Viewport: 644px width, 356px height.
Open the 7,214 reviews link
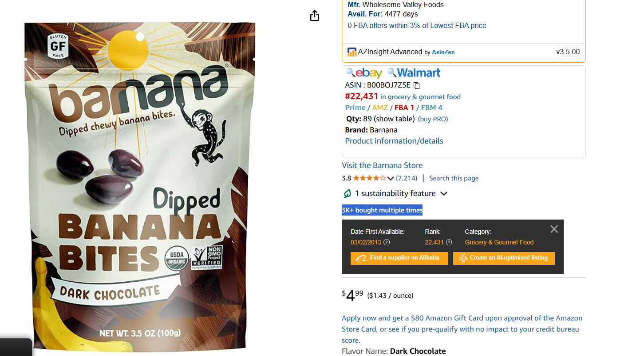(407, 178)
